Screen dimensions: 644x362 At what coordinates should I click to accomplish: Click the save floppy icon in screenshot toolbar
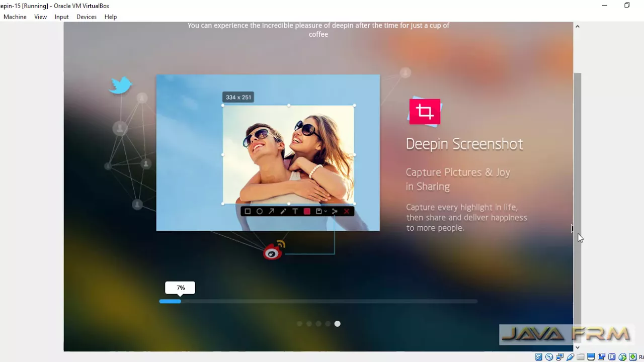tap(318, 212)
